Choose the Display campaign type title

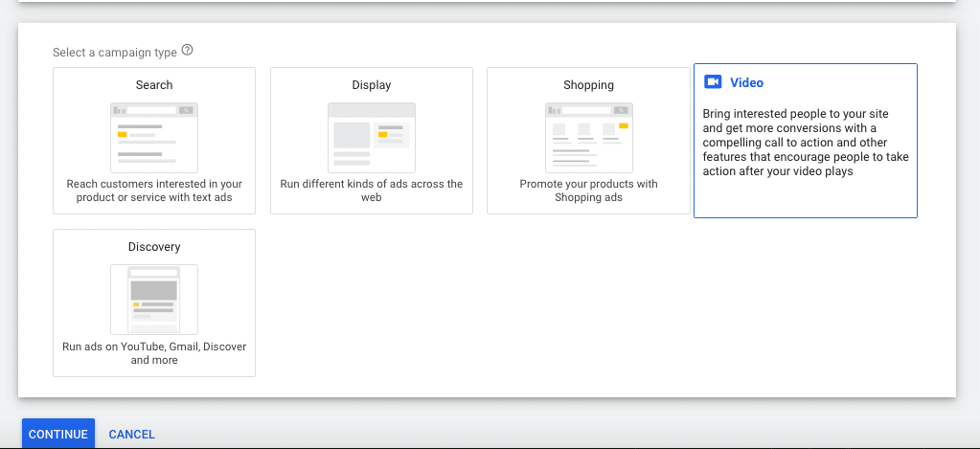(372, 85)
